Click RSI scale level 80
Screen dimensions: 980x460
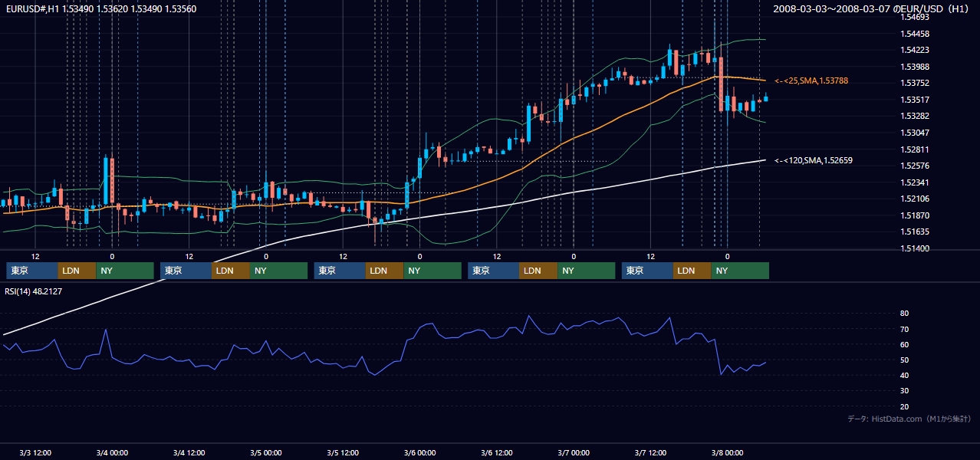(x=905, y=314)
